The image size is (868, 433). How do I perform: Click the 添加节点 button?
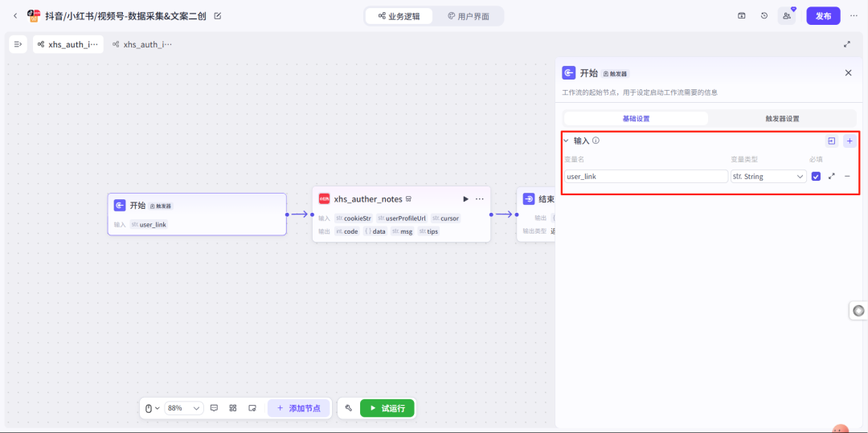299,408
